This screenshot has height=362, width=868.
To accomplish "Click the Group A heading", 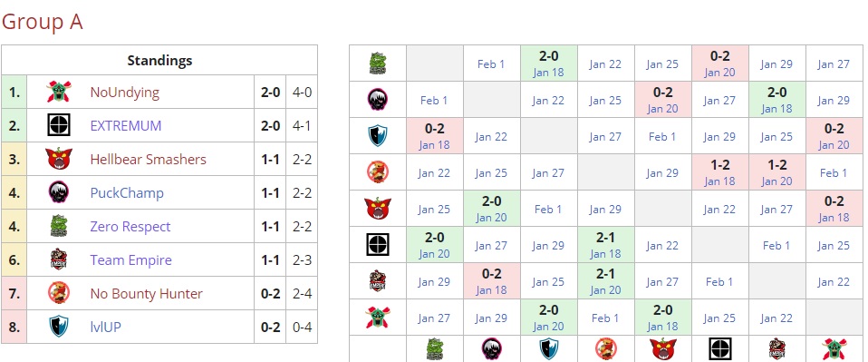I will point(42,22).
